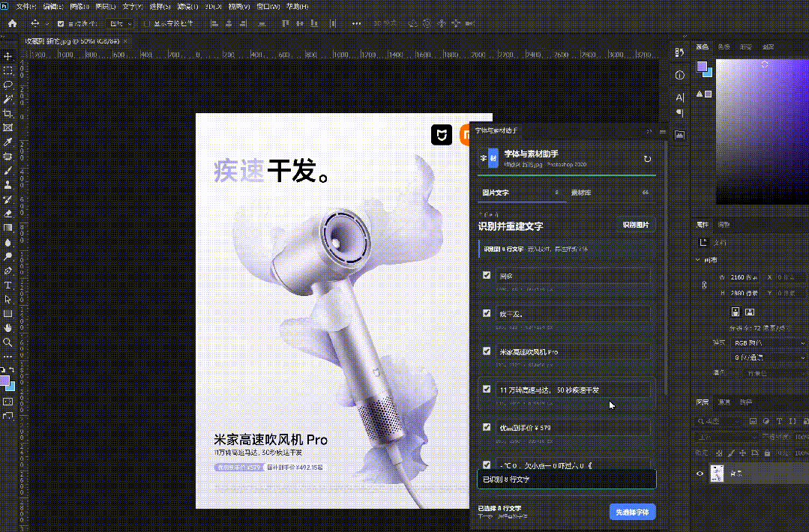Click the blue 先选择字体 button

[632, 512]
